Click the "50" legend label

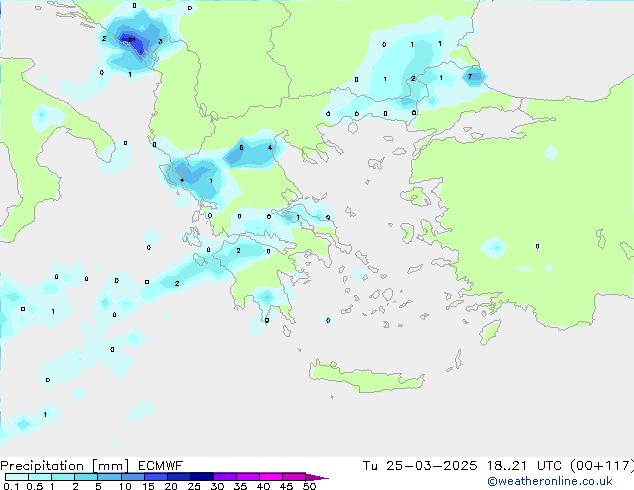[309, 486]
